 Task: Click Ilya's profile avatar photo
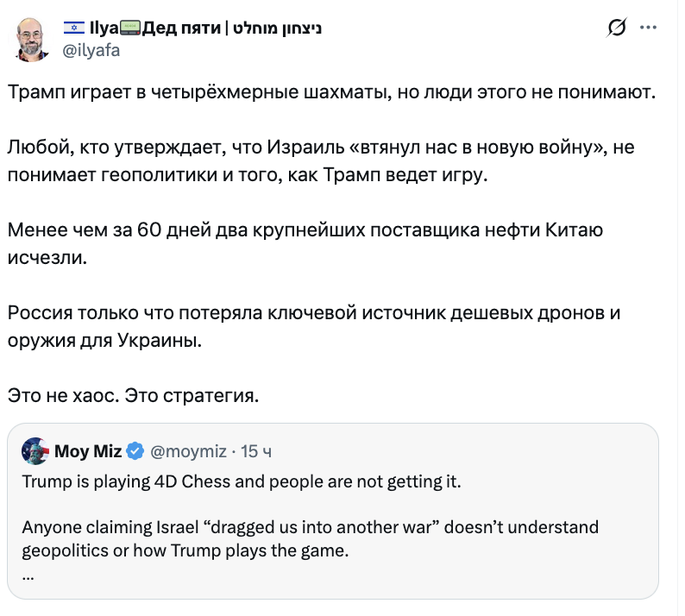pos(33,38)
